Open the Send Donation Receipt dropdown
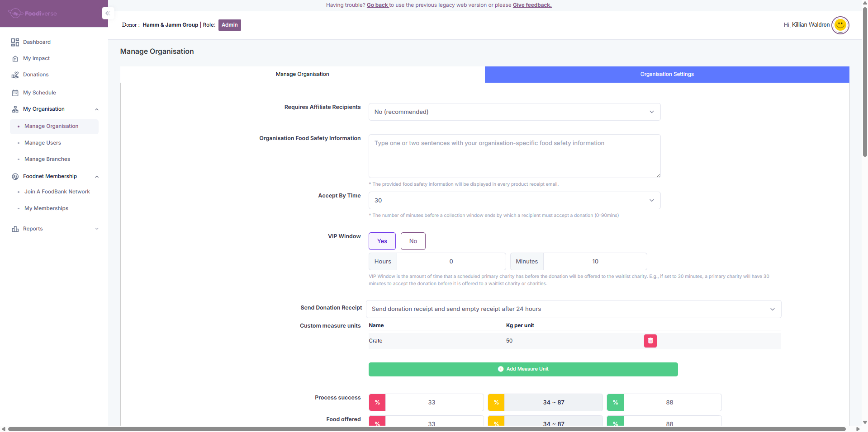The width and height of the screenshot is (868, 432). tap(573, 309)
